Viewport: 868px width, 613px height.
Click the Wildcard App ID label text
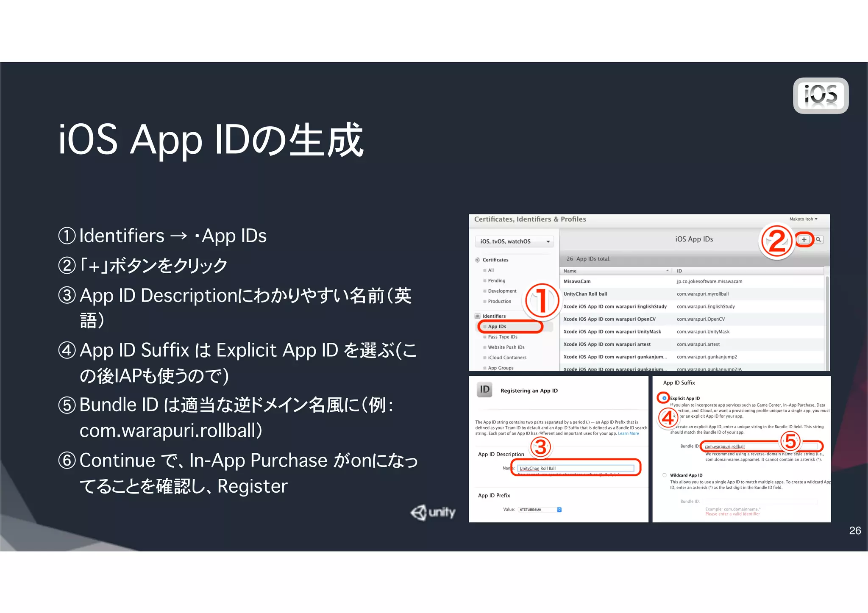click(686, 475)
